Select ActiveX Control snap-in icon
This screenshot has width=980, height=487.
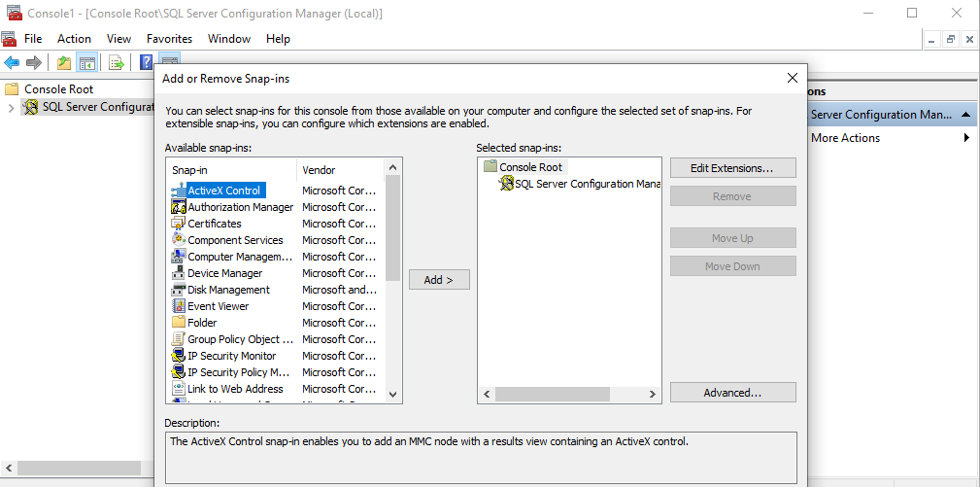178,191
